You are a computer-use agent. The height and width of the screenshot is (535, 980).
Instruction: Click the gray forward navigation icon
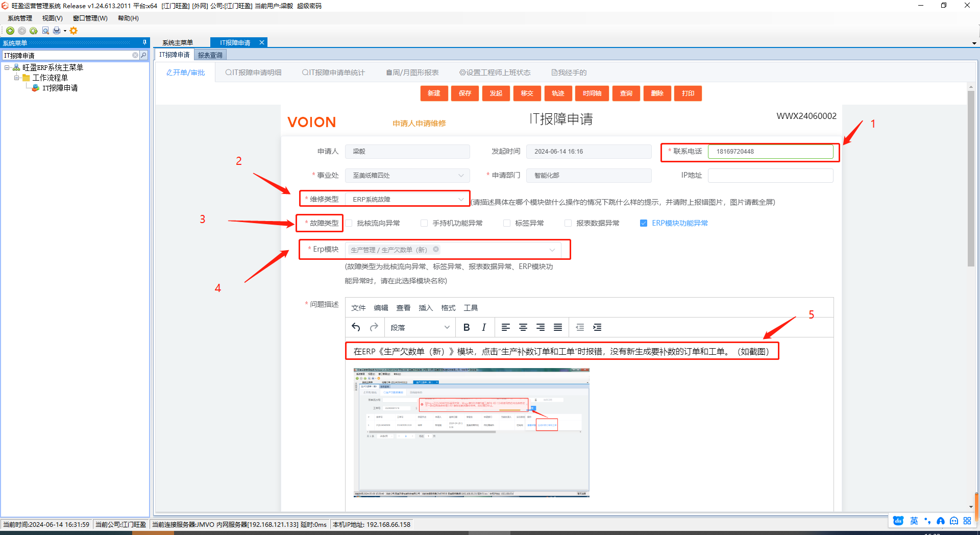pyautogui.click(x=22, y=31)
